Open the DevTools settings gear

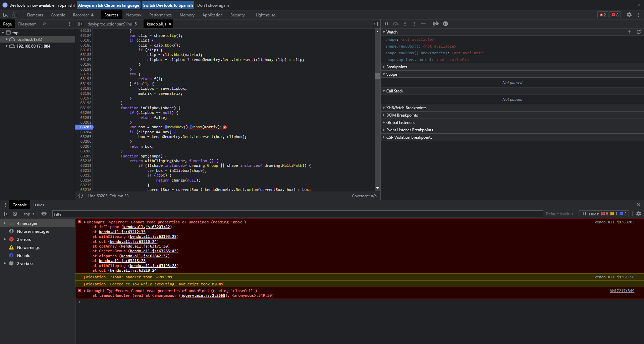pyautogui.click(x=629, y=15)
